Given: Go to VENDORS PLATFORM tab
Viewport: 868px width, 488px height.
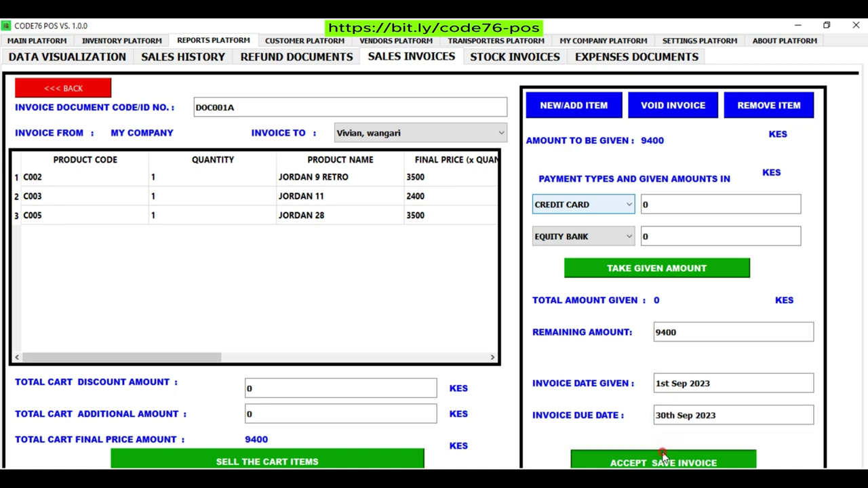Looking at the screenshot, I should [x=396, y=41].
